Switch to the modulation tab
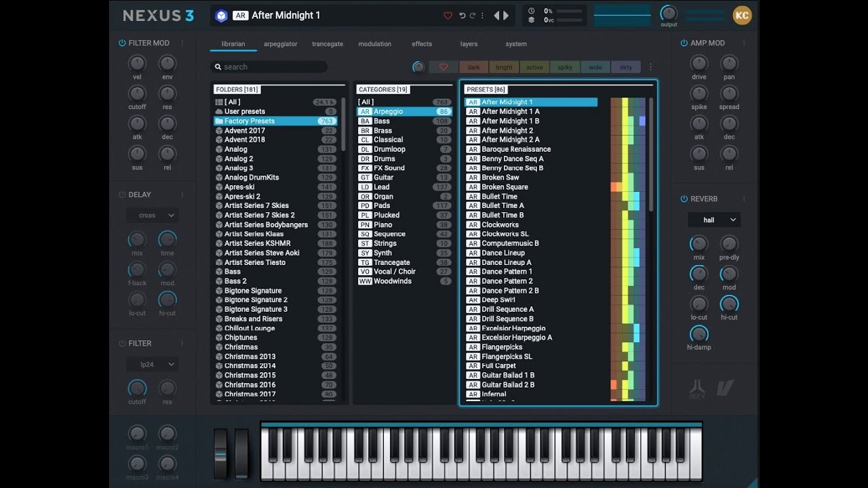 [x=374, y=44]
